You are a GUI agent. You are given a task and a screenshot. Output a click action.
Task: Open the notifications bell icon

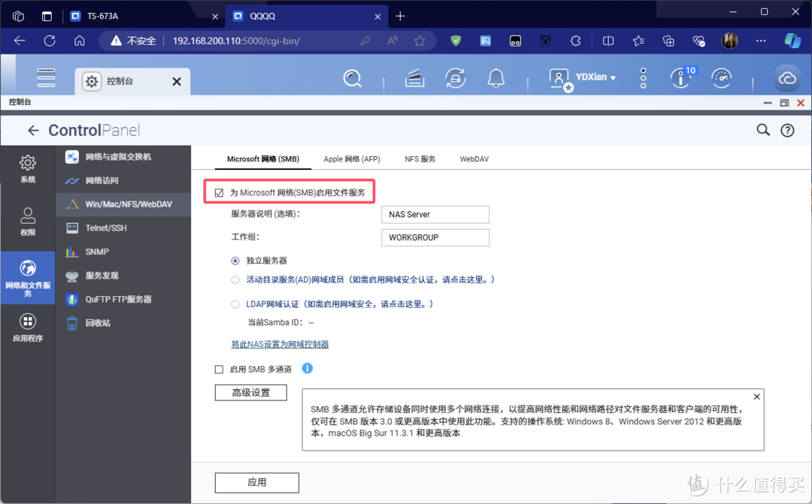(495, 77)
